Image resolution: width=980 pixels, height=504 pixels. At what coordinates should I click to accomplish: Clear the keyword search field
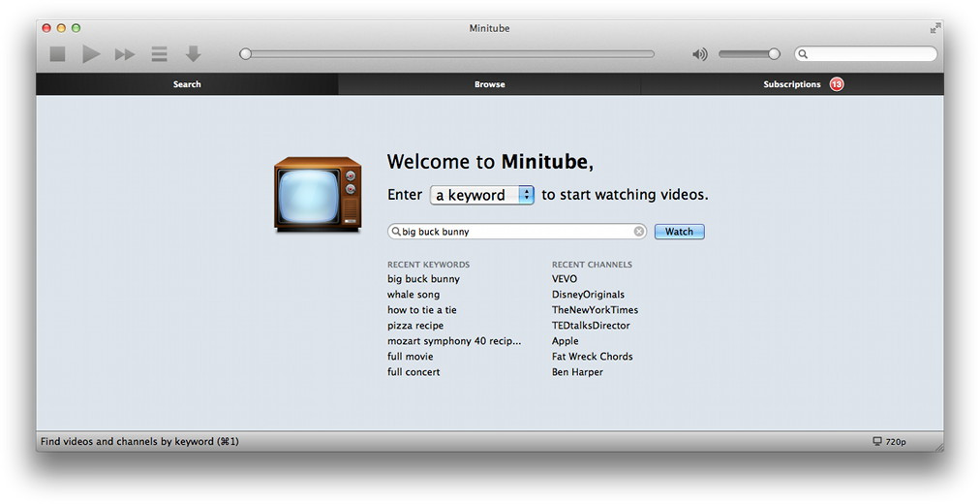point(639,232)
